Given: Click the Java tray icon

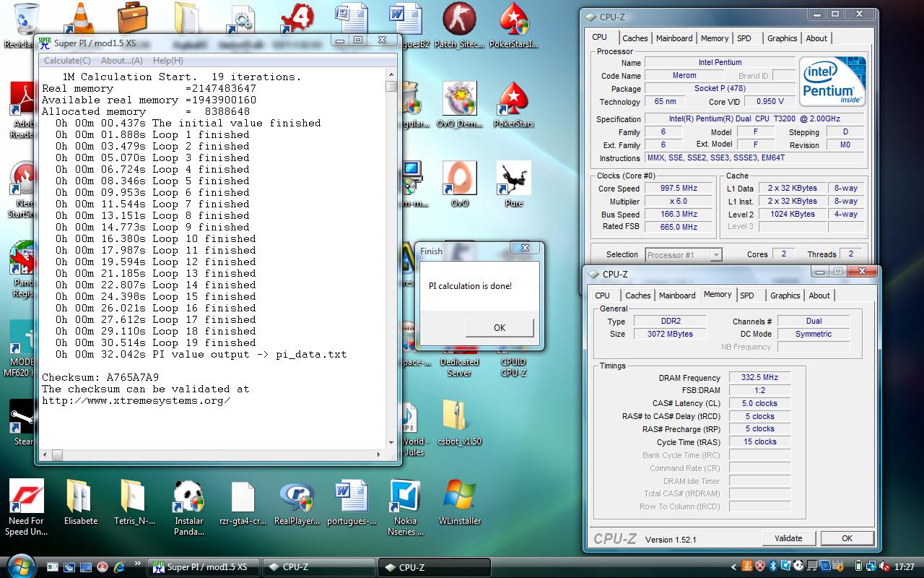Looking at the screenshot, I should pos(746,566).
